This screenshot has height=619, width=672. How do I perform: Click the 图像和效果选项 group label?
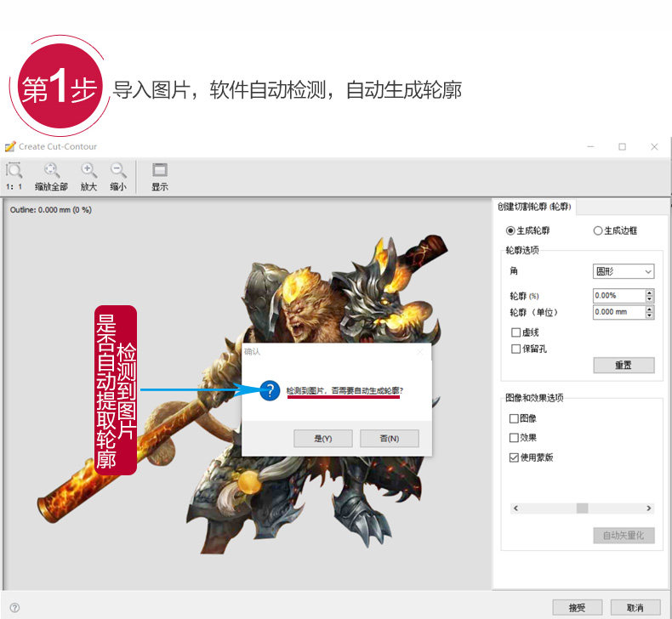coord(534,398)
